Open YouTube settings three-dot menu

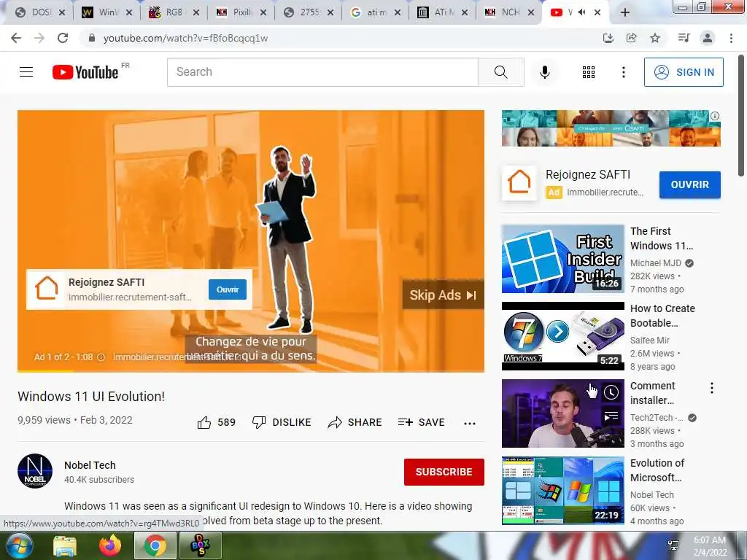pos(624,72)
